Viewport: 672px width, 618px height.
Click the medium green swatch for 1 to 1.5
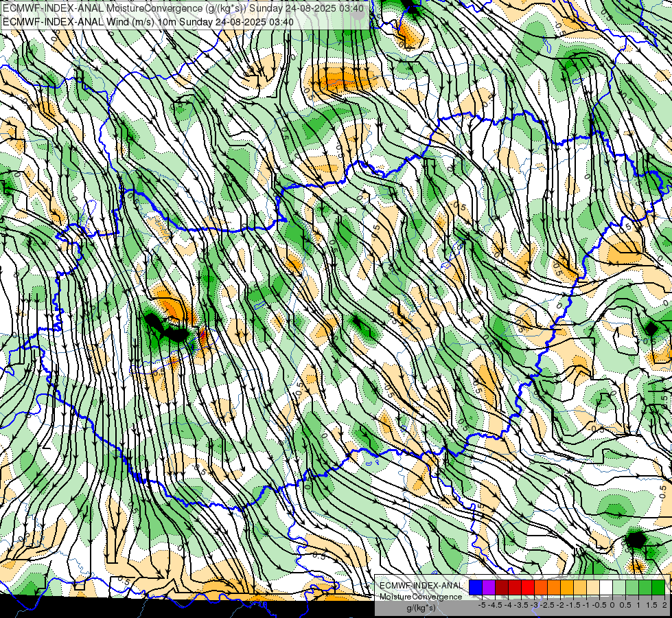[x=645, y=587]
